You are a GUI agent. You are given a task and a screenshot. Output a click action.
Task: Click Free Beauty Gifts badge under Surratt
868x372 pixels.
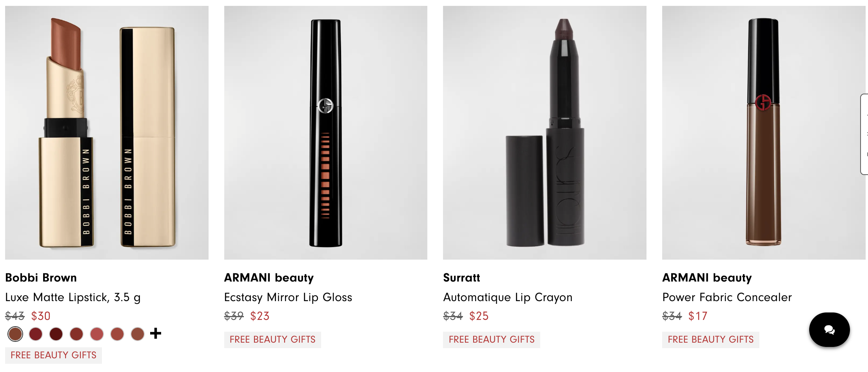coord(492,339)
